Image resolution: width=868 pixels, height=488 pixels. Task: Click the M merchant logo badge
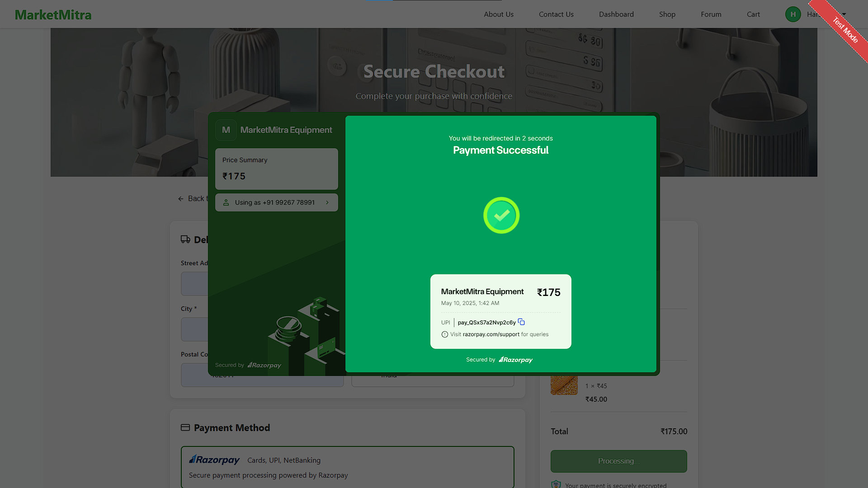click(x=226, y=130)
